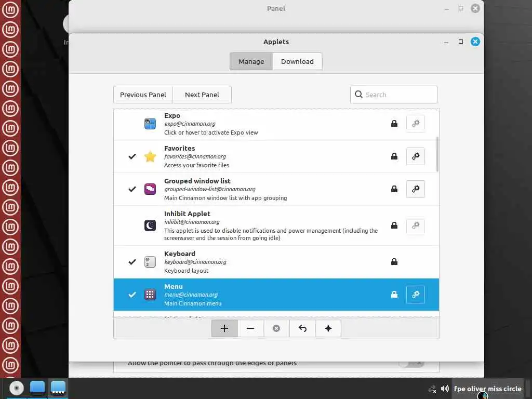532x399 pixels.
Task: Click the Favorites star icon
Action: [x=150, y=156]
